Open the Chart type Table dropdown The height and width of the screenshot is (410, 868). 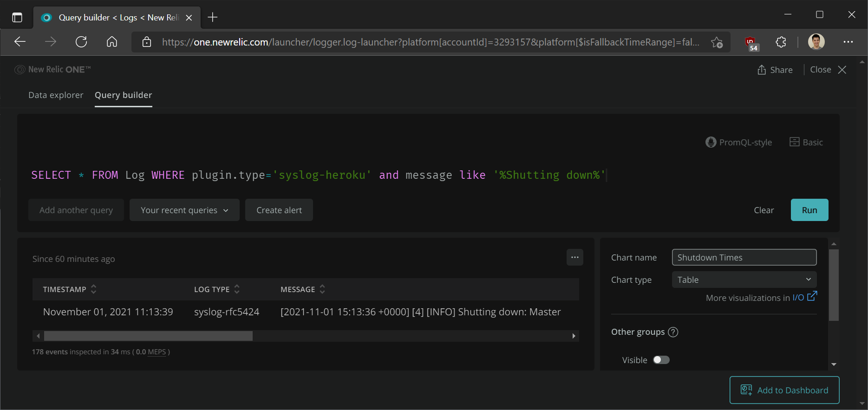[744, 280]
